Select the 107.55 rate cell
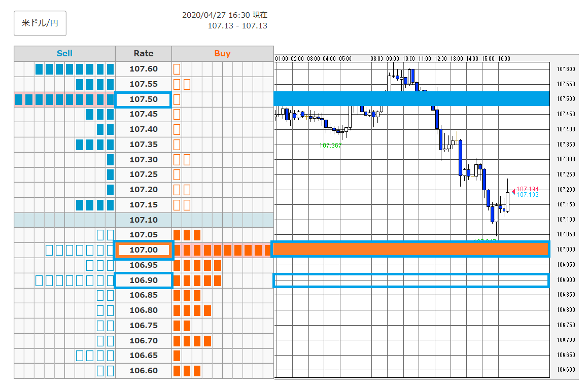This screenshot has width=588, height=390. pyautogui.click(x=144, y=84)
